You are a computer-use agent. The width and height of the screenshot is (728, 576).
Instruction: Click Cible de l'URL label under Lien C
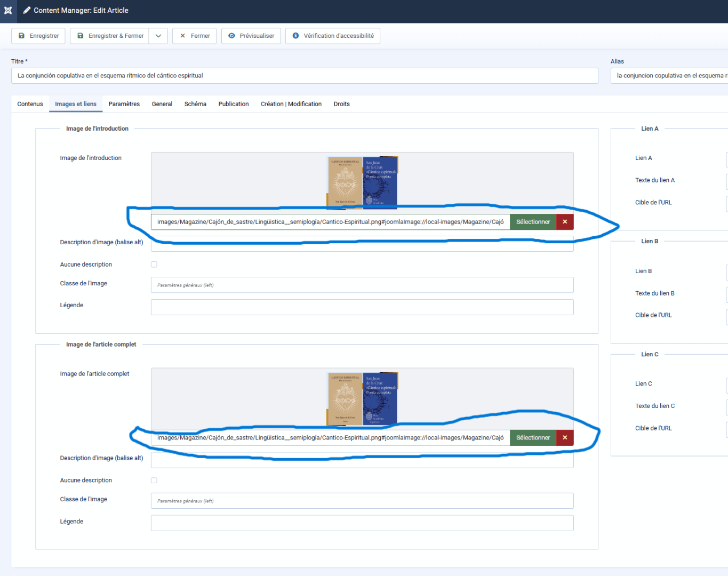click(653, 428)
